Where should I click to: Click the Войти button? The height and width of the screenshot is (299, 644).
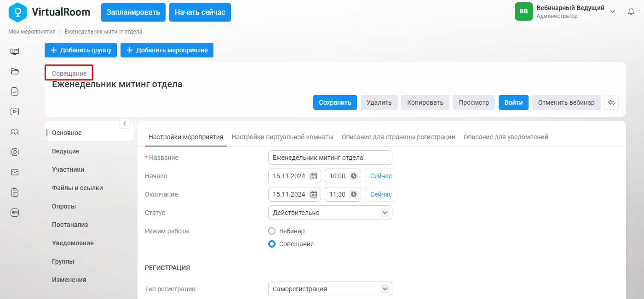(513, 102)
